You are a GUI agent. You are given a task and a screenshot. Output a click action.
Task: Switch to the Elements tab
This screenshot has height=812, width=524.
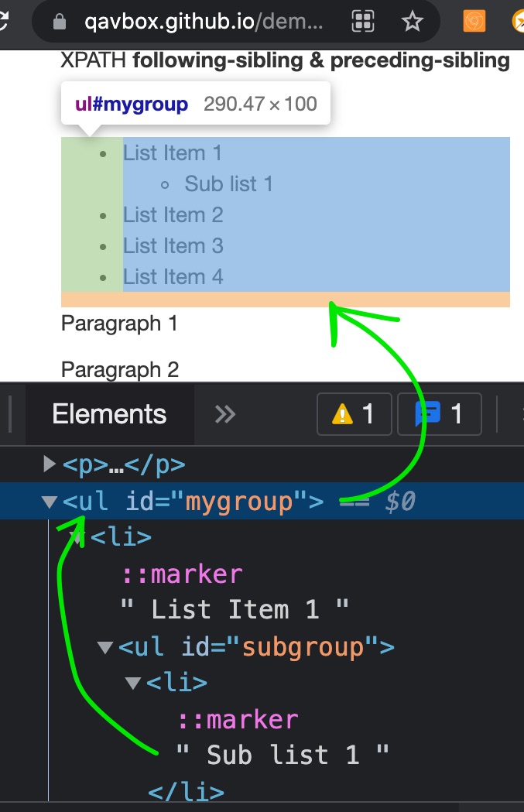(x=109, y=414)
